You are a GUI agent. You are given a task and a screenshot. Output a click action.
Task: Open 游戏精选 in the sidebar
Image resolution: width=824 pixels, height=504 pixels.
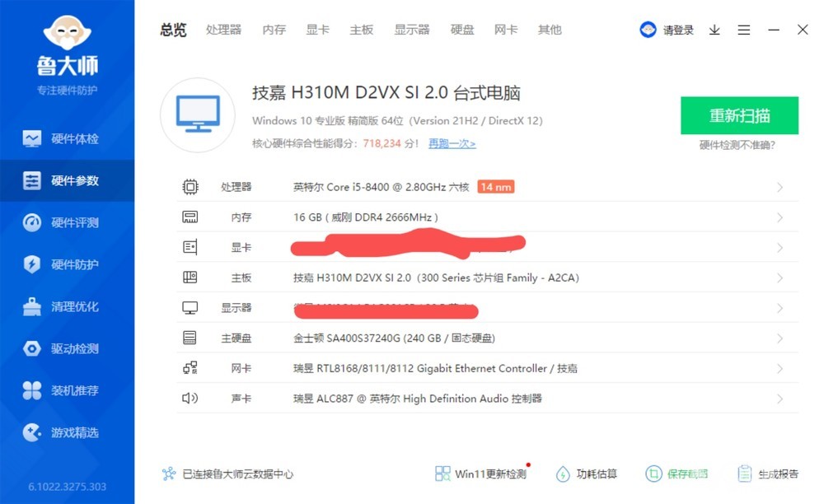(66, 432)
